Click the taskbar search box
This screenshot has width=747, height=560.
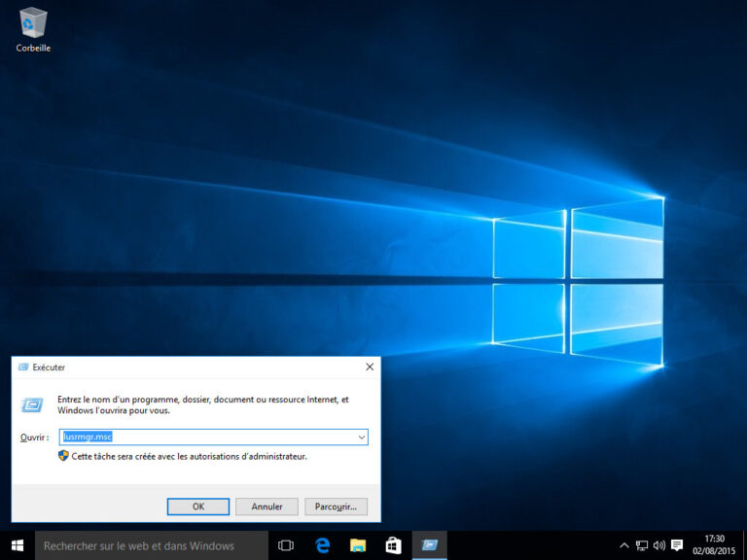[151, 545]
